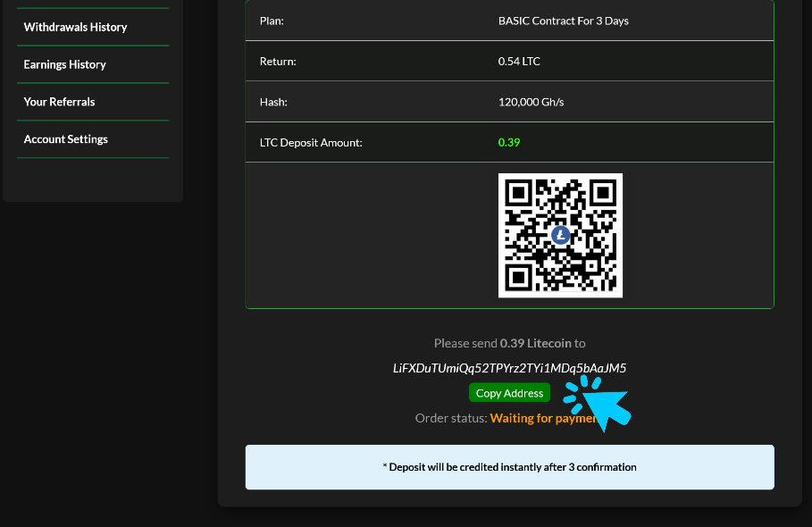This screenshot has height=527, width=812.
Task: Click the Litecoin logo inside the QR code
Action: pos(560,235)
